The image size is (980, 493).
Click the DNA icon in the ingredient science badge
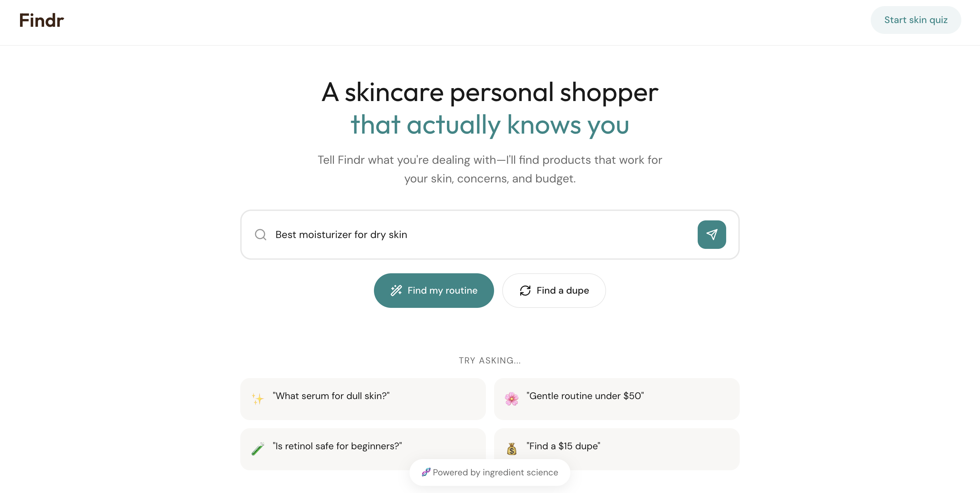(x=427, y=472)
